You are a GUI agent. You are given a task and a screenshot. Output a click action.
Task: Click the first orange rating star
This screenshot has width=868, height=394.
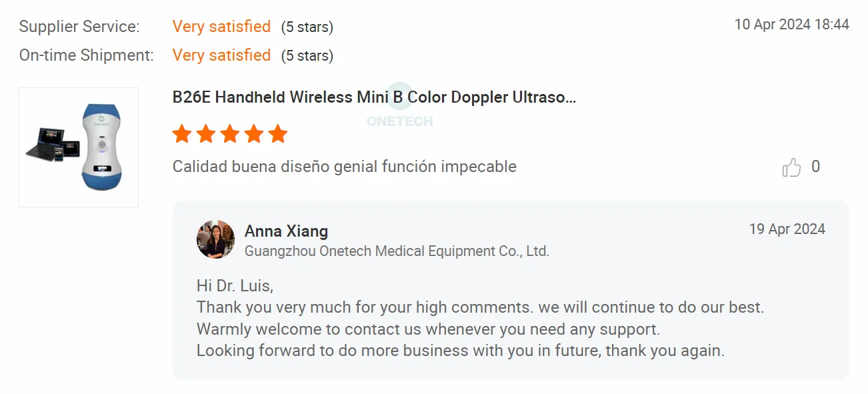(182, 134)
